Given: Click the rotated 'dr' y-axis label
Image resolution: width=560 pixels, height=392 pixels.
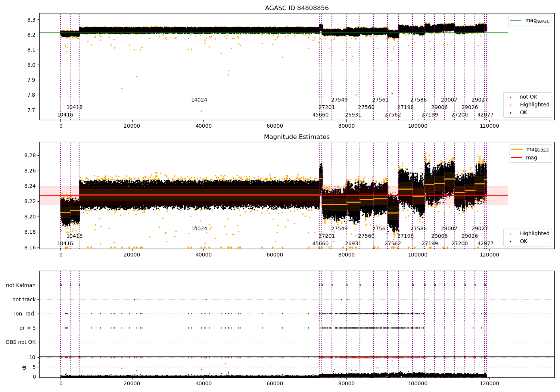Looking at the screenshot, I should 24,367.
